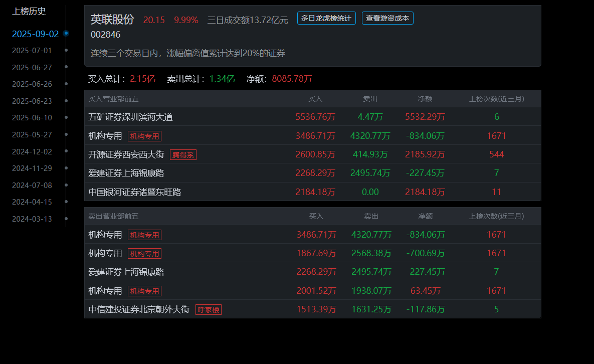Click 净额 column header in sell table
This screenshot has height=364, width=594.
coord(426,216)
